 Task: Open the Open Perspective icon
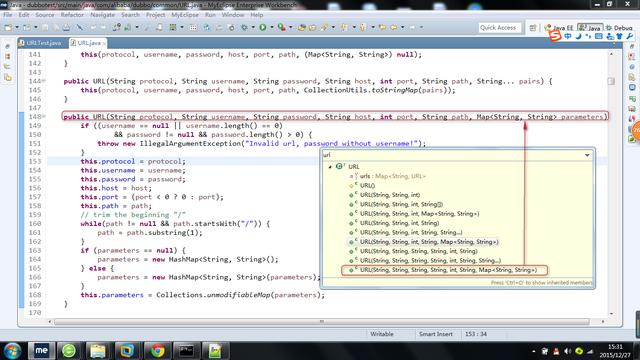[533, 28]
